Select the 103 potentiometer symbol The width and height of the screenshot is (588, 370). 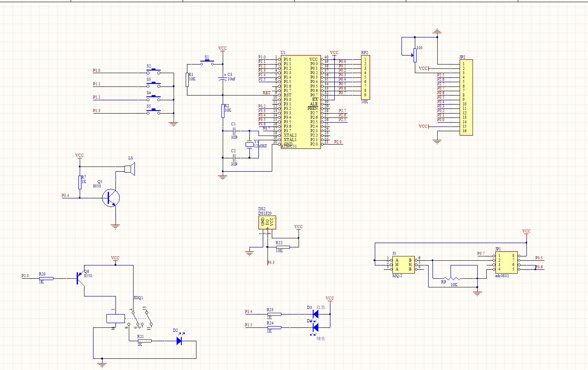click(x=414, y=55)
